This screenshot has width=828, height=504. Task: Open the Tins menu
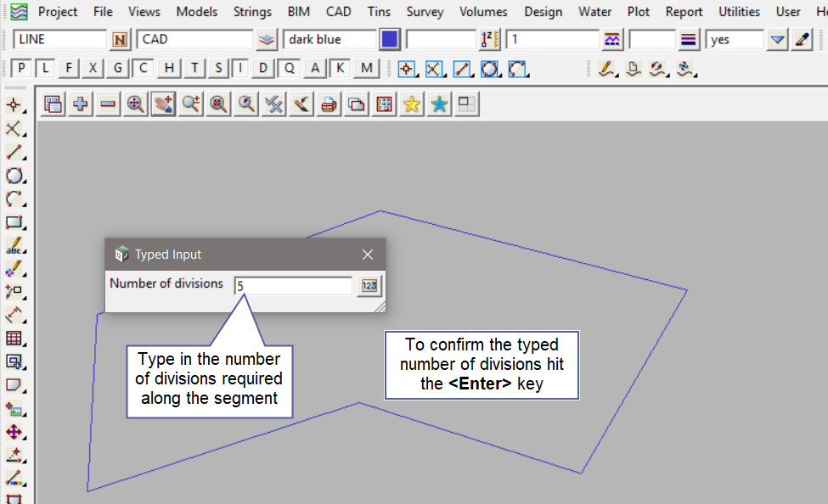(379, 12)
